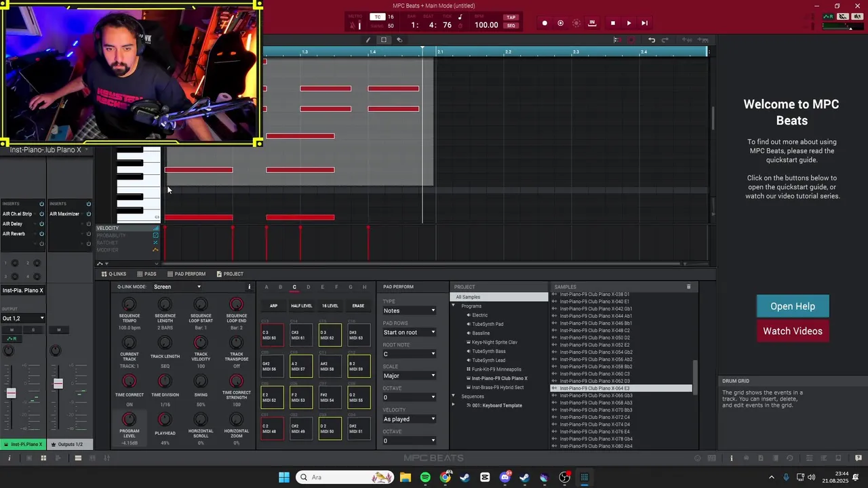Click the HALF LEVEL button
This screenshot has width=868, height=488.
tap(302, 306)
